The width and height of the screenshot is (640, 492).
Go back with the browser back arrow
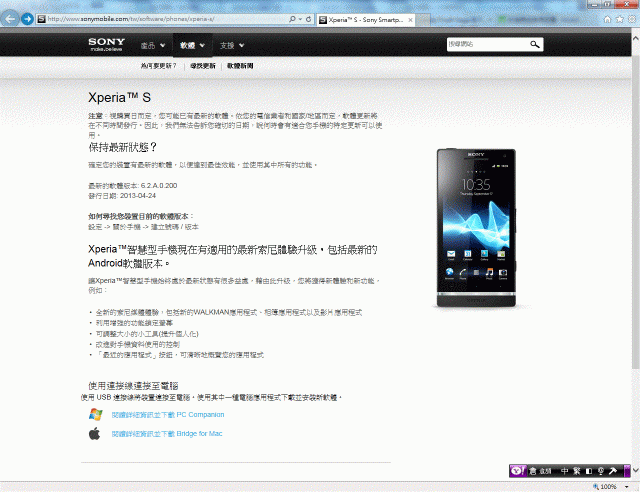[x=10, y=19]
